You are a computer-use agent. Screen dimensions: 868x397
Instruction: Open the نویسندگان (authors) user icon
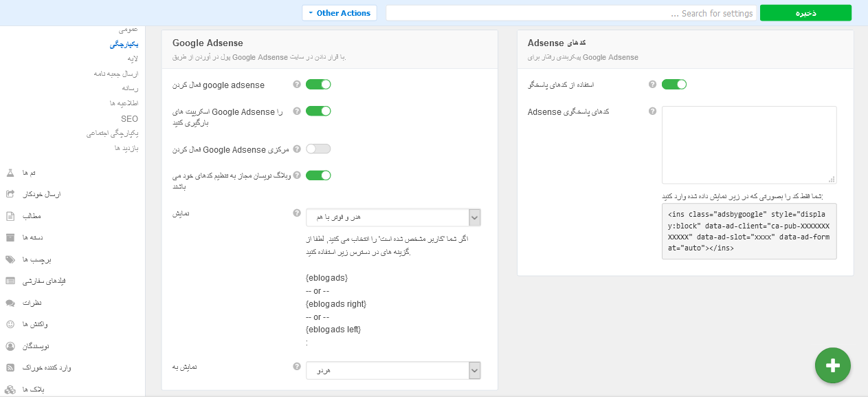point(10,346)
